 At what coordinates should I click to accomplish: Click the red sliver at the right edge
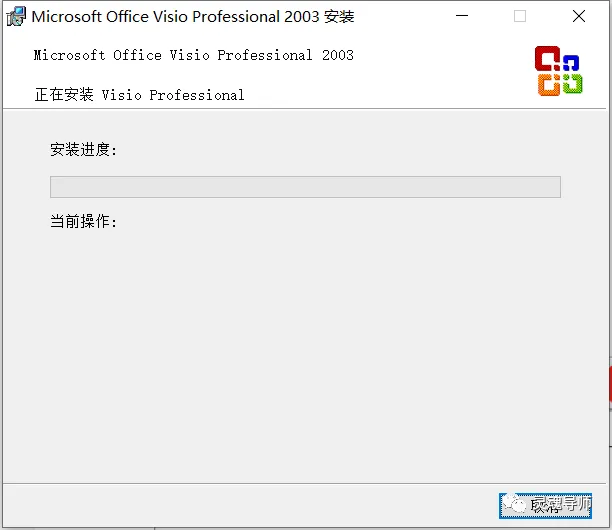pyautogui.click(x=610, y=384)
